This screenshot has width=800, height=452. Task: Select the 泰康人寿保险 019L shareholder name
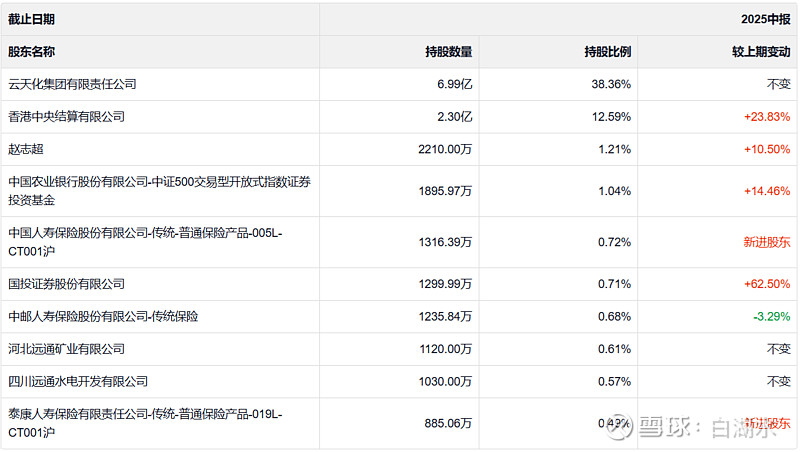point(145,423)
